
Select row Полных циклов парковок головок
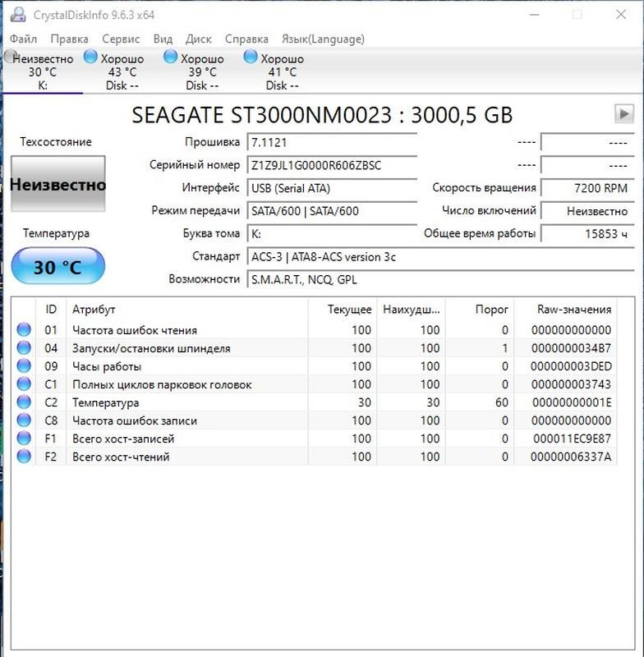315,384
